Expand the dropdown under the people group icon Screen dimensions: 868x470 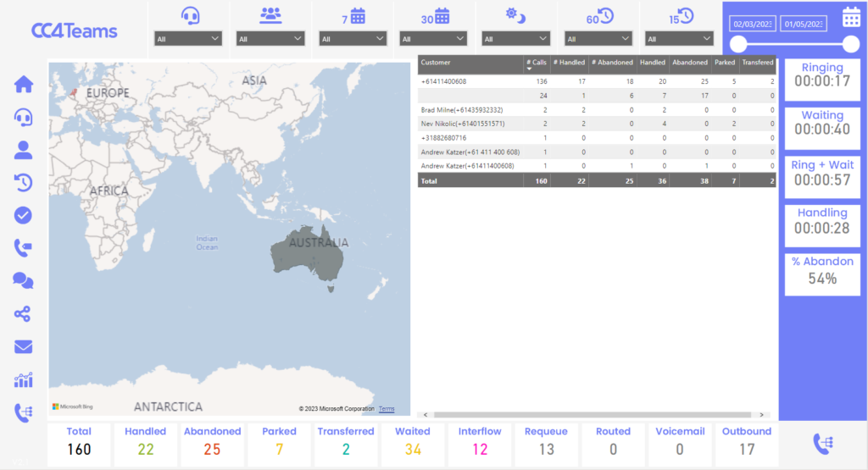tap(270, 39)
